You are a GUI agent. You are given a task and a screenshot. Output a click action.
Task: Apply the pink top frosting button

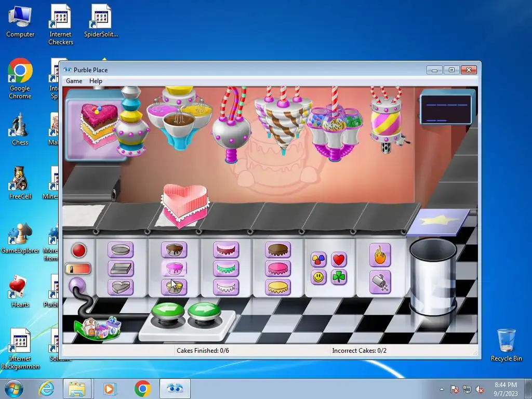coord(278,269)
